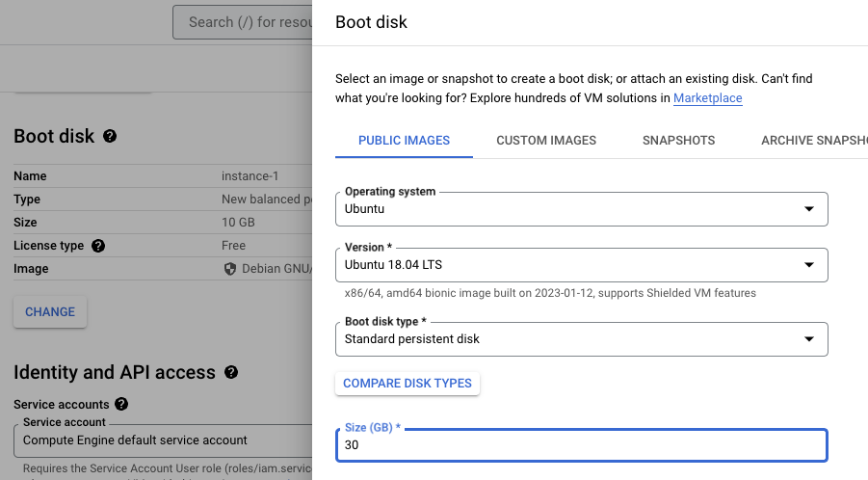
Task: Open the Operating system dropdown
Action: [581, 209]
